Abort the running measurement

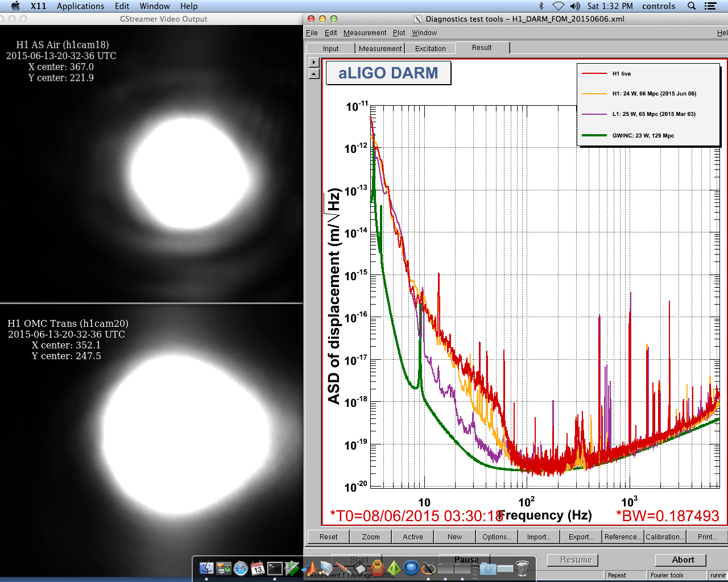tap(681, 560)
